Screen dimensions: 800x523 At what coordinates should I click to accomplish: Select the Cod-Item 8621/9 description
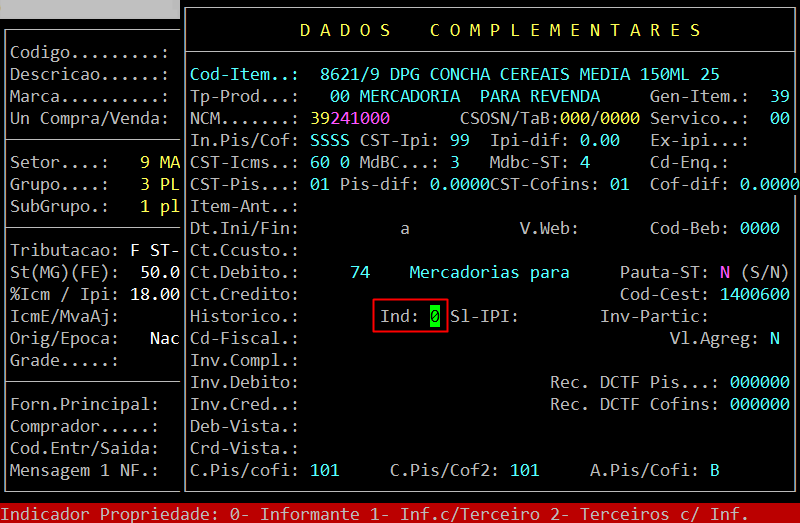coord(519,75)
